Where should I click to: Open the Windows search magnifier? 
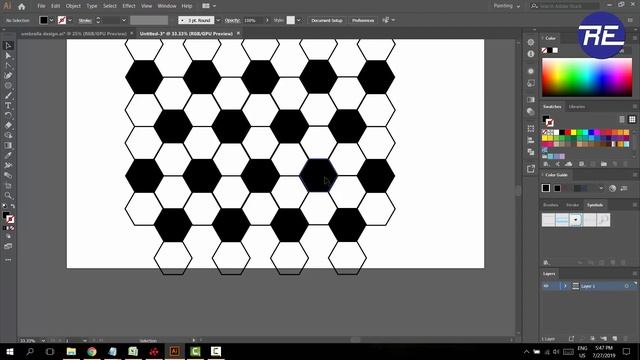30,351
